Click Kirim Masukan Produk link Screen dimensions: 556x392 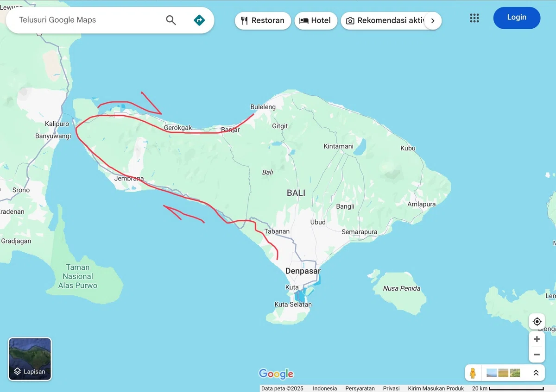click(x=436, y=388)
